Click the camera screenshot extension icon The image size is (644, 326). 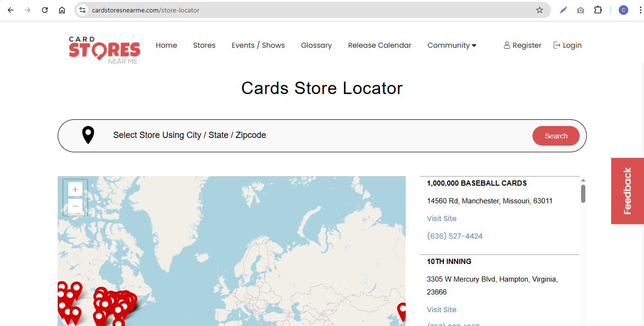pos(580,10)
